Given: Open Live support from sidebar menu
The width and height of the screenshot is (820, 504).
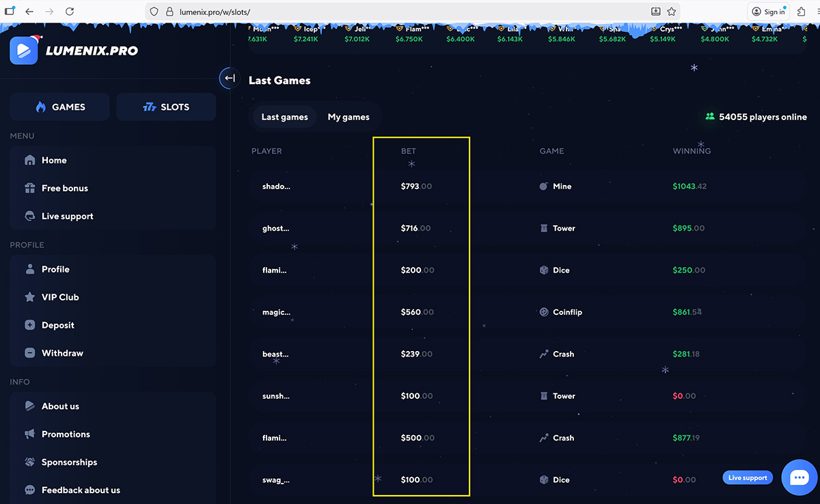Looking at the screenshot, I should pos(67,216).
